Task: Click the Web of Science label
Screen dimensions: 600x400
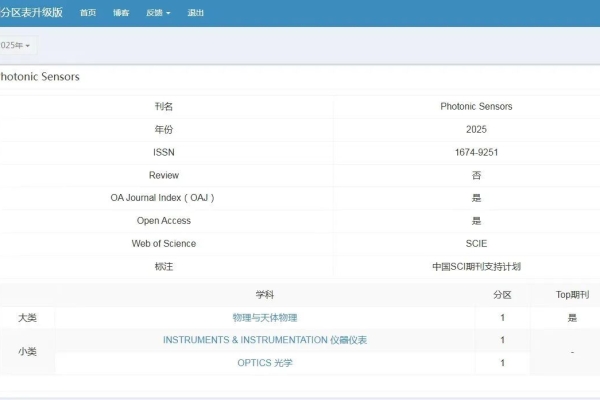Action: click(x=164, y=243)
